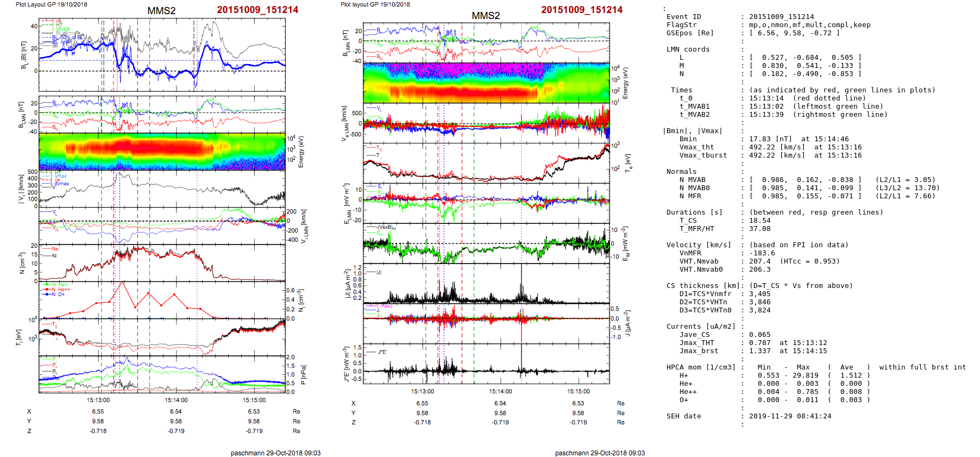Viewport: 980px width, 457px height.
Task: Click 'paschmann 29-Oct-2018 09:03' under left plot
Action: [275, 453]
